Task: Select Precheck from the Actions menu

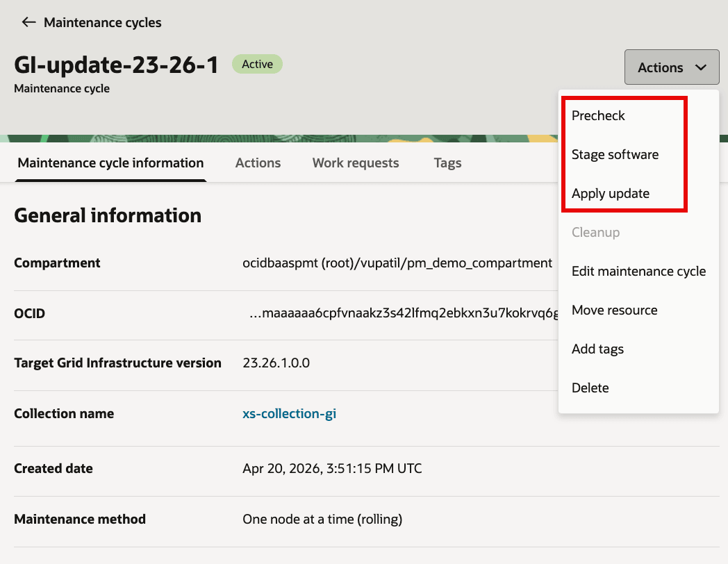Action: [x=598, y=115]
